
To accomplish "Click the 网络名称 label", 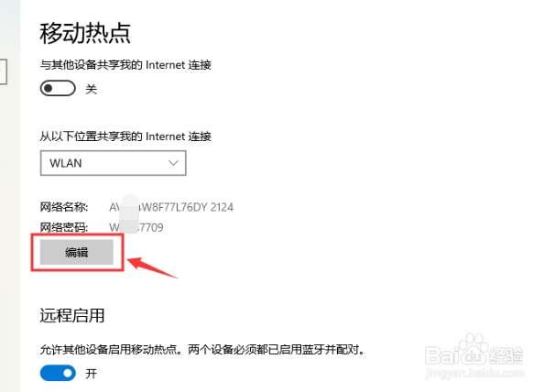I will tap(64, 207).
